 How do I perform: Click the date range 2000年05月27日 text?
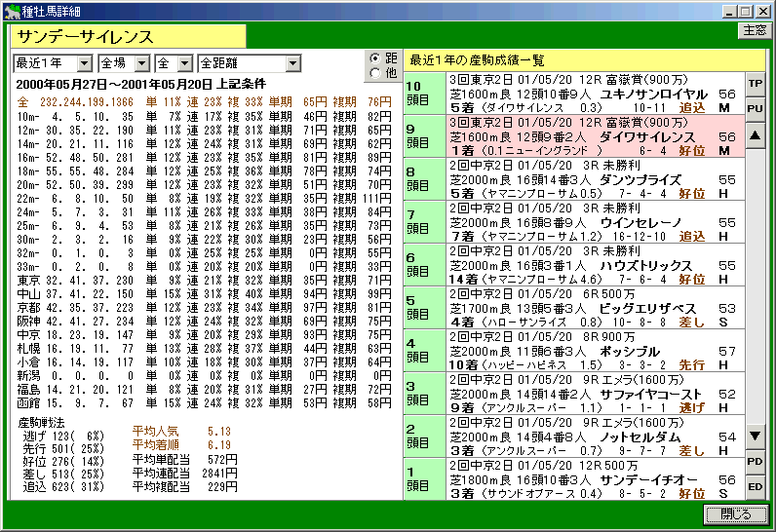(x=61, y=84)
